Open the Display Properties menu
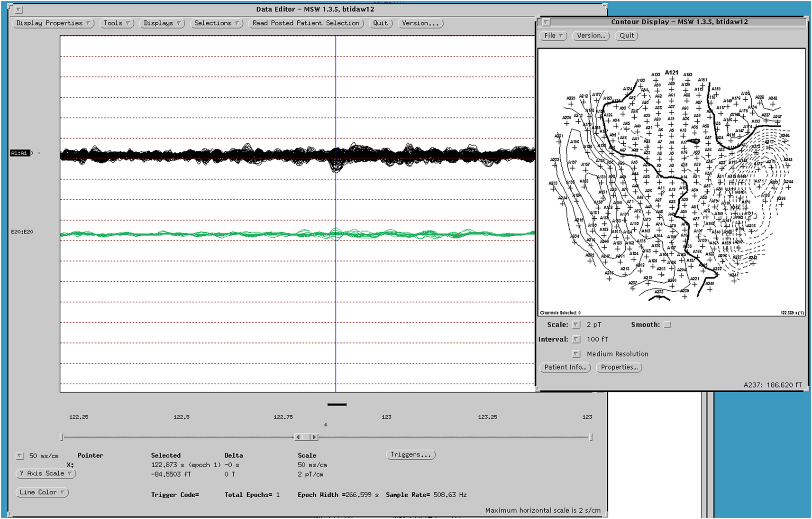 [53, 23]
